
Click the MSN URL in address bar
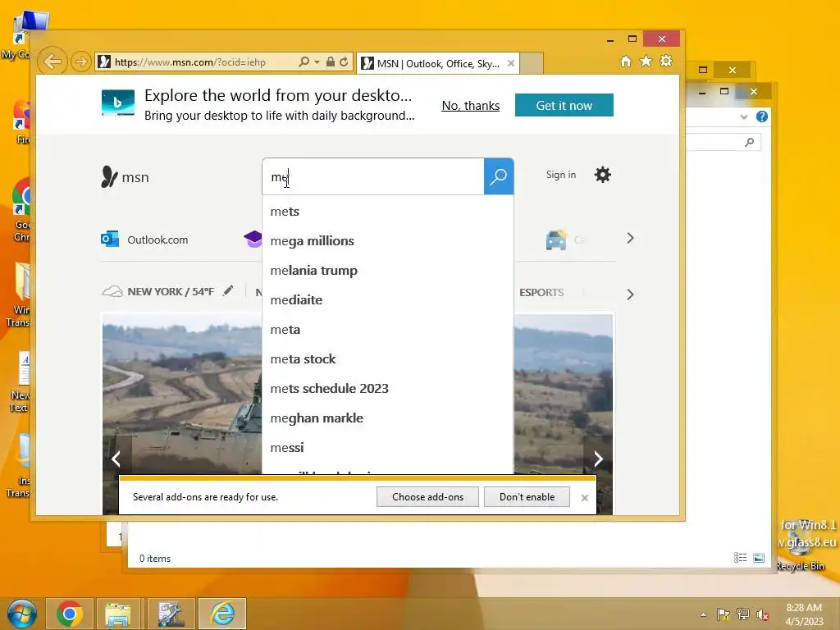190,62
